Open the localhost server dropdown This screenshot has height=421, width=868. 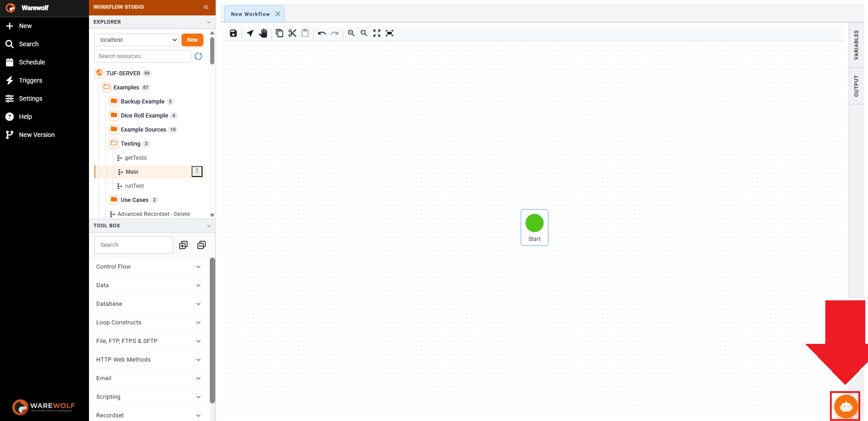[x=137, y=40]
